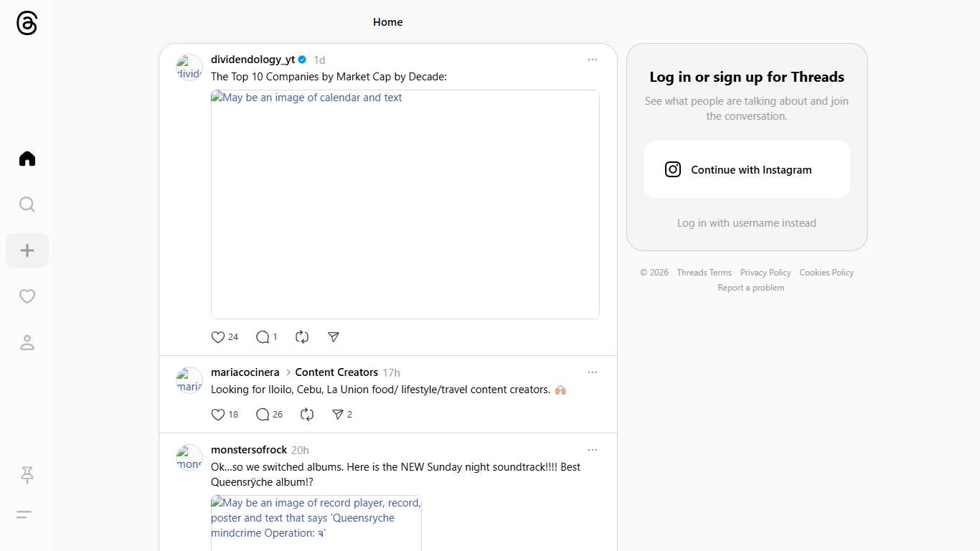Click the Create post plus icon
The height and width of the screenshot is (551, 980).
click(x=27, y=250)
